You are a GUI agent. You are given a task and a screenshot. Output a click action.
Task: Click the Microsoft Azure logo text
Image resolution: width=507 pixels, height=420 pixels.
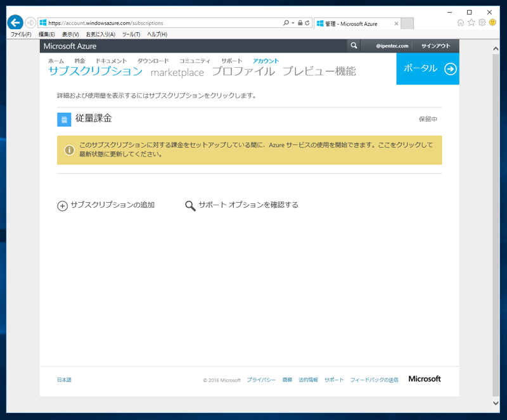[70, 46]
